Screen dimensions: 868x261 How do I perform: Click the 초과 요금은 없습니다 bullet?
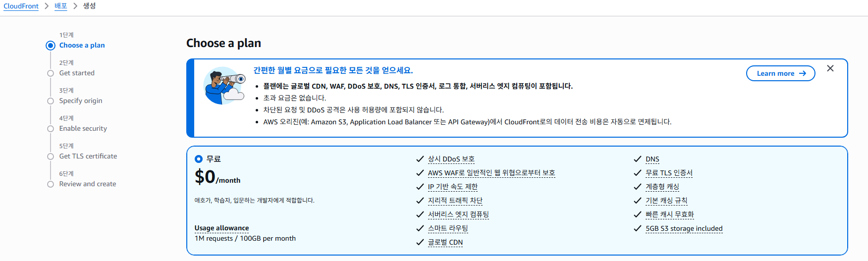[294, 98]
